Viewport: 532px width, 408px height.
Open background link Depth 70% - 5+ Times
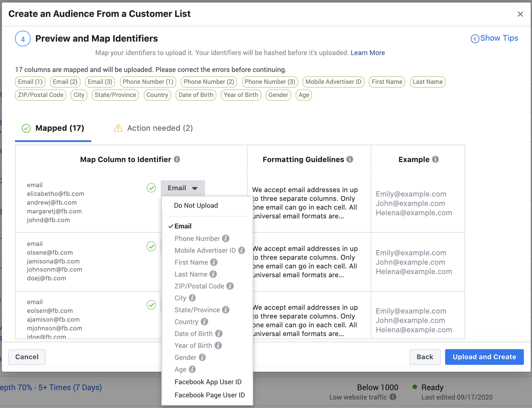coord(51,387)
